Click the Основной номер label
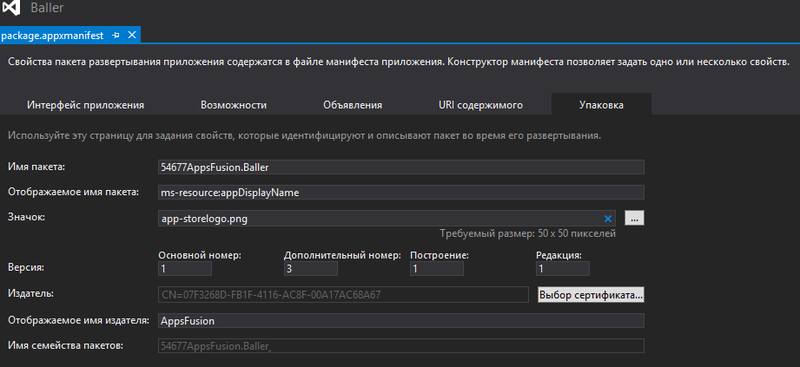Viewport: 800px width, 367px height. 200,255
